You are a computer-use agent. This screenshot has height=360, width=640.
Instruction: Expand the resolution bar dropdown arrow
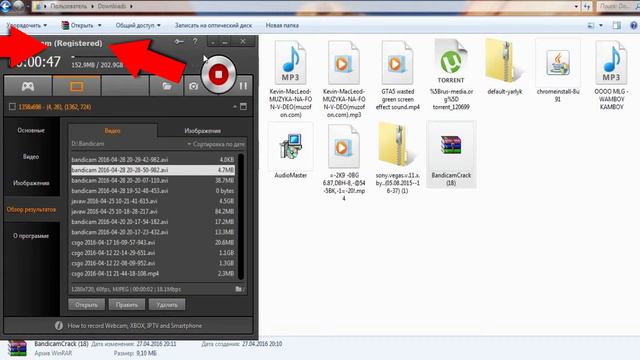(x=235, y=107)
